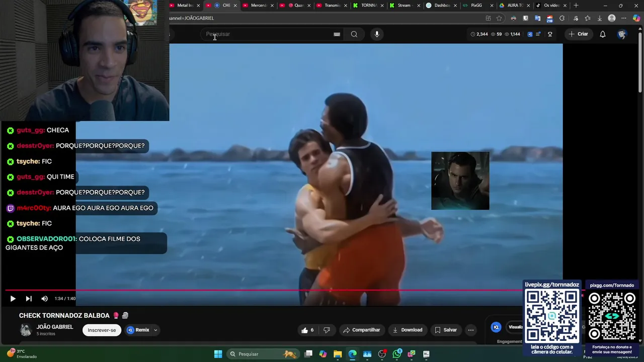Screen dimensions: 644x362
Task: Submit search with the magnifier button
Action: coord(354,34)
